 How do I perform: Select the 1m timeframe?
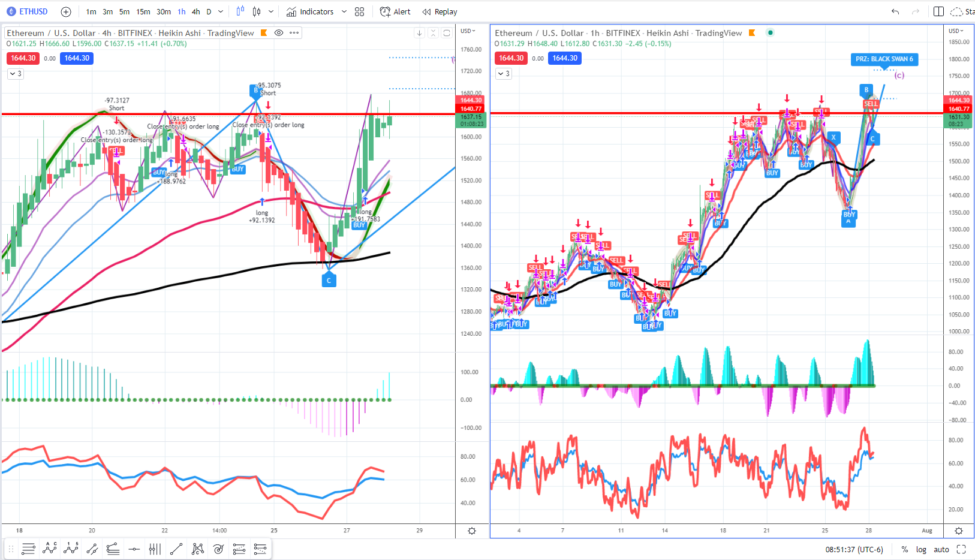tap(91, 12)
